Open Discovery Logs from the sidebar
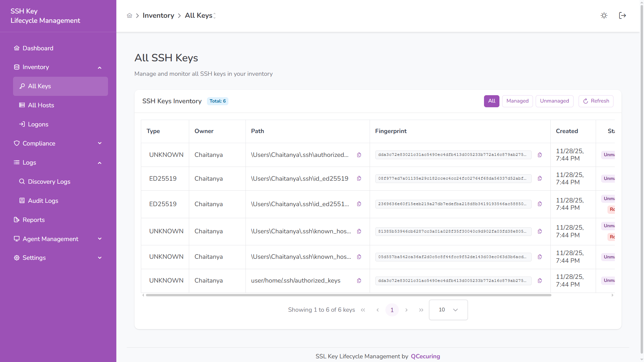Screen dimensions: 644x362 click(49, 182)
